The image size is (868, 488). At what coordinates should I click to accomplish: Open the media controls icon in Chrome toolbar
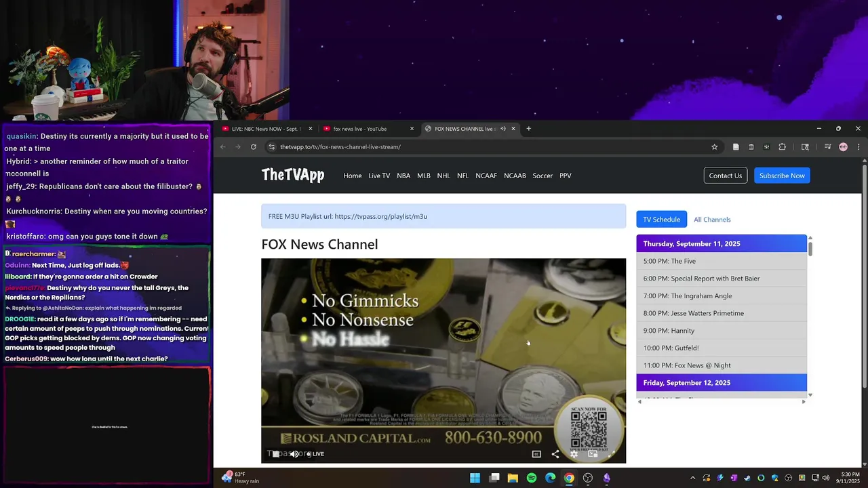[x=828, y=147]
